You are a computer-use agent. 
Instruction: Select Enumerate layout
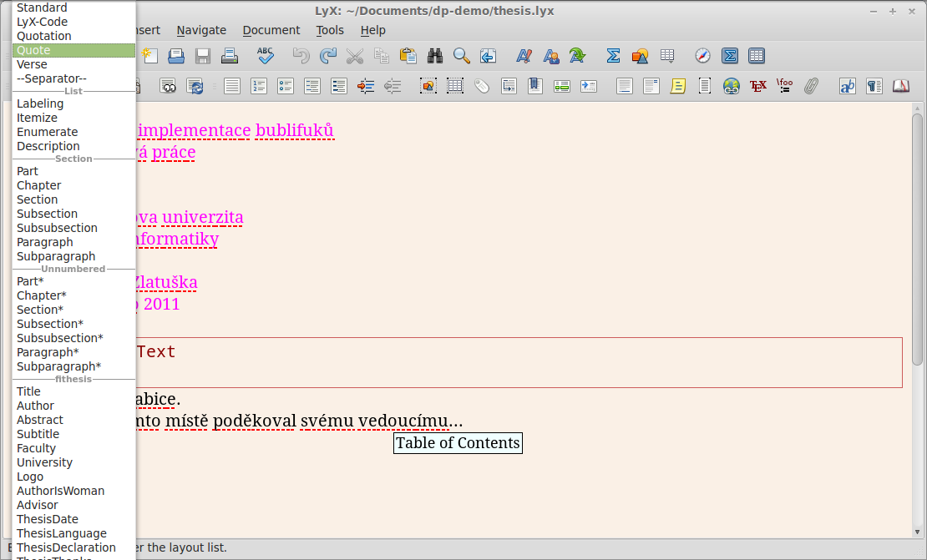pos(73,132)
